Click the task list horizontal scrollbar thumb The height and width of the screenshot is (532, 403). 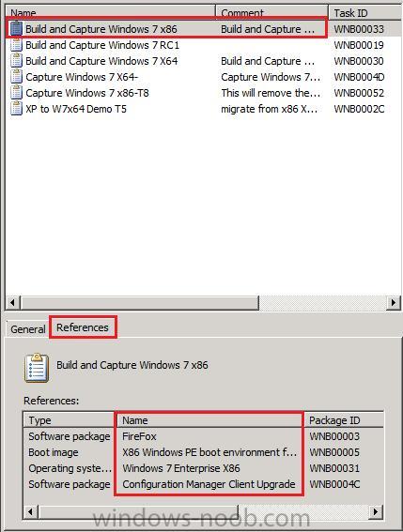coord(139,302)
